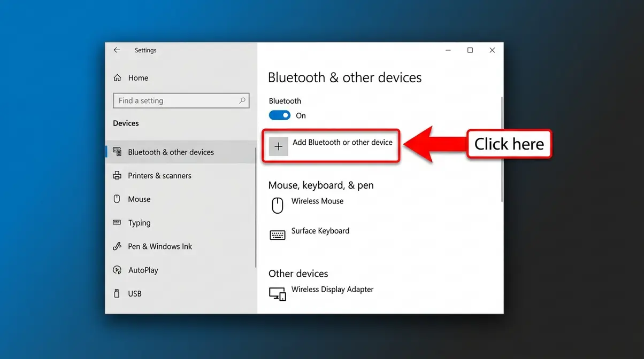Click the Typing keyboard icon in the sidebar

click(117, 223)
